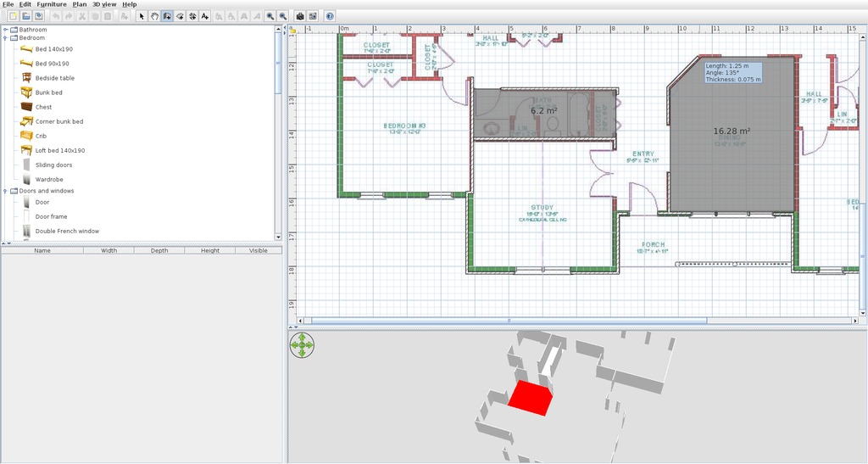Open the Furniture menu
This screenshot has width=868, height=464.
[x=52, y=4]
